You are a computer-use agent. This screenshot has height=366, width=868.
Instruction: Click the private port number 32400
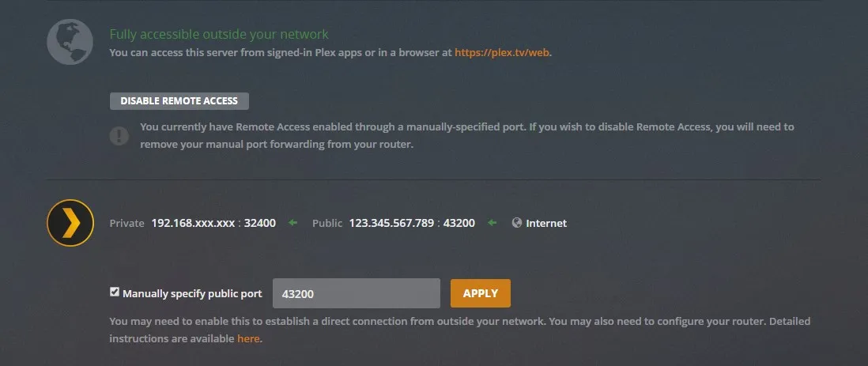tap(259, 223)
